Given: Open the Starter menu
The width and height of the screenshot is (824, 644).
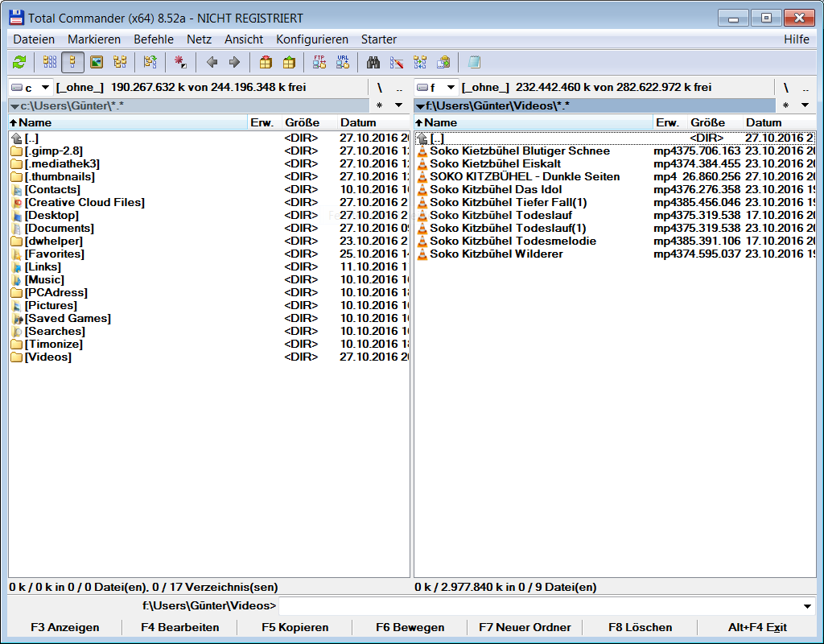Looking at the screenshot, I should click(379, 39).
